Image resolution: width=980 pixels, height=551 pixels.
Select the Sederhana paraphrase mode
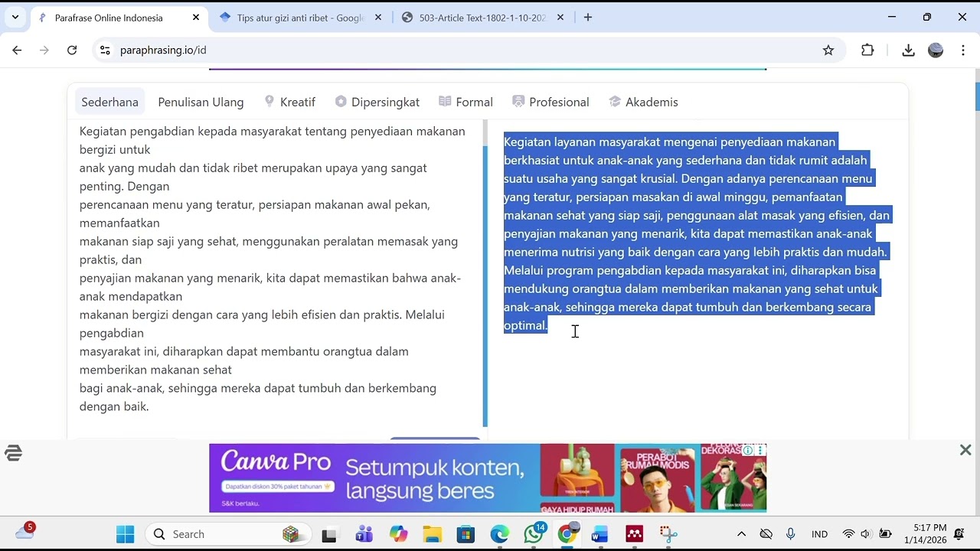coord(110,102)
